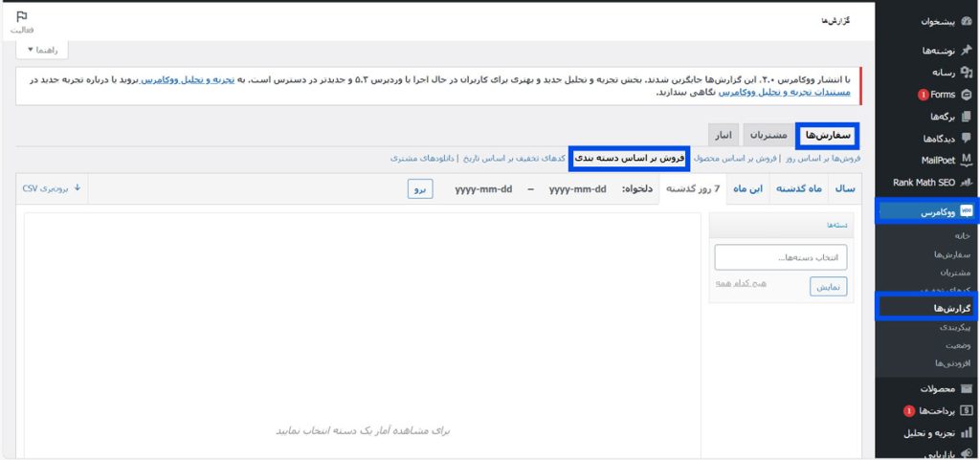Open the انتخاب دسته‌ها category selector
This screenshot has width=980, height=460.
tap(781, 258)
